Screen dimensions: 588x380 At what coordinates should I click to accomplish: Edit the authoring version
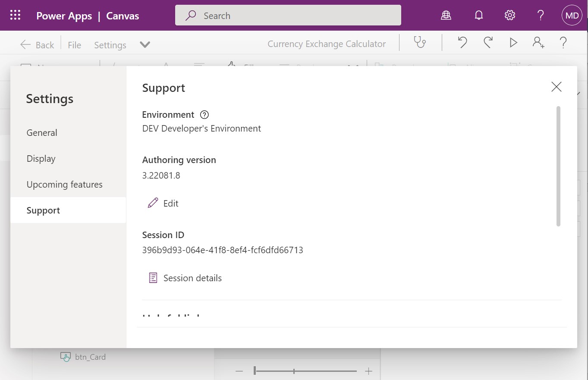[163, 203]
